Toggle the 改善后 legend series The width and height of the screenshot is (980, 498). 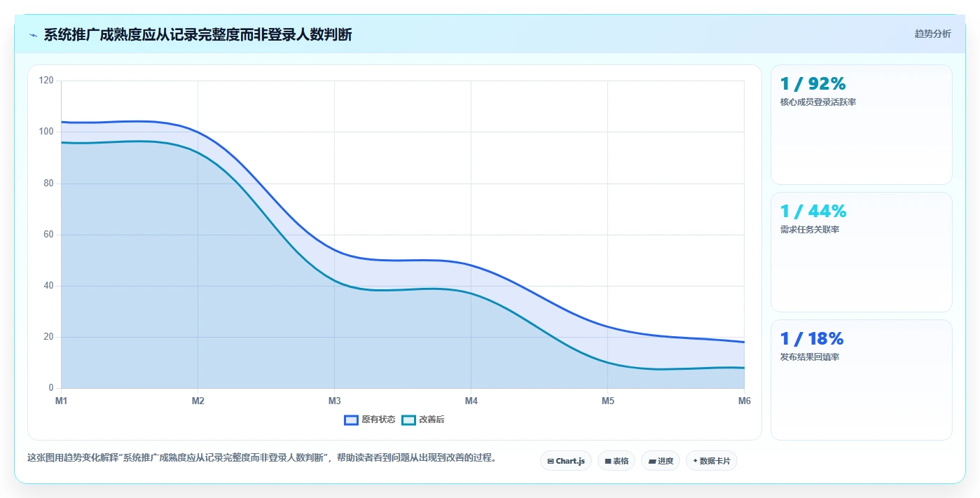[x=423, y=420]
